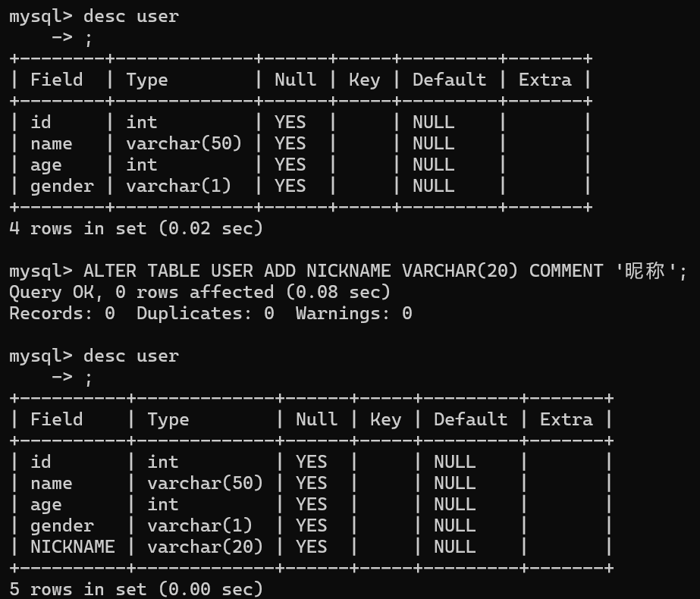
Task: Click the NICKNAME field in the table
Action: (73, 547)
